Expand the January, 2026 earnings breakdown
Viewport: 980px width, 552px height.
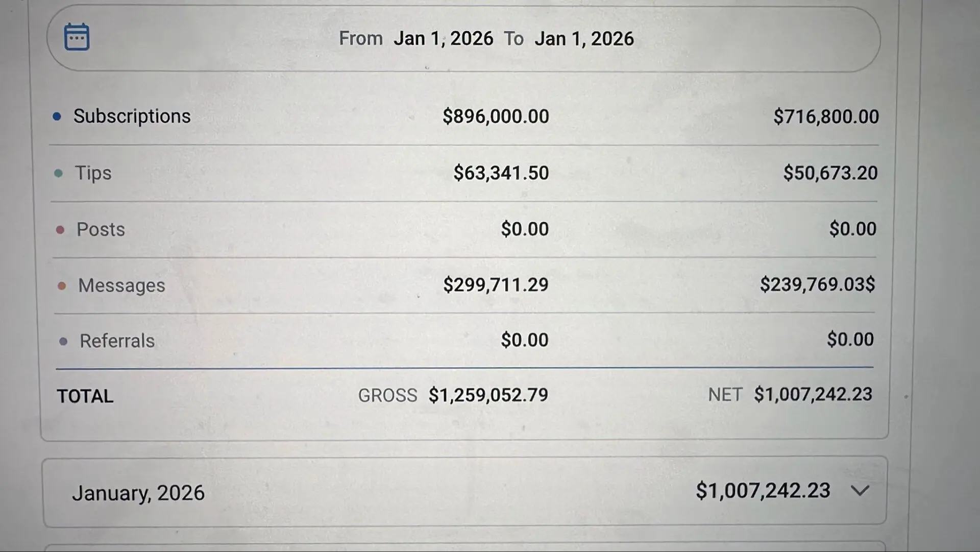[861, 491]
